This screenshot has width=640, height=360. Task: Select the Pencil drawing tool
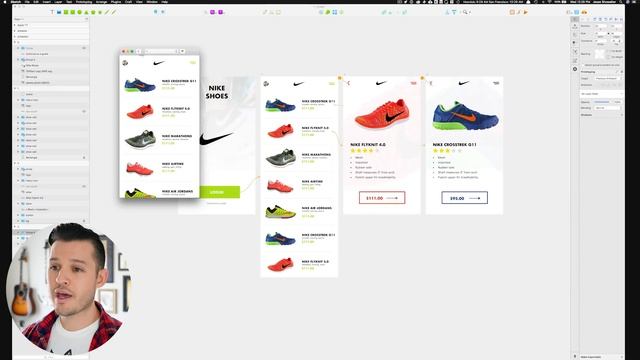[114, 12]
